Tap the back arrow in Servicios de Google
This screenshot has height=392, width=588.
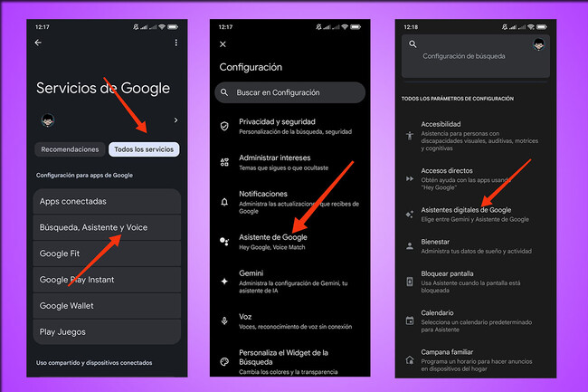click(38, 43)
